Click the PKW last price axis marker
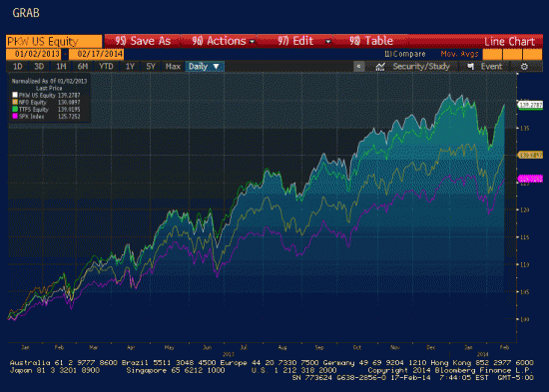The width and height of the screenshot is (549, 392). [x=530, y=105]
